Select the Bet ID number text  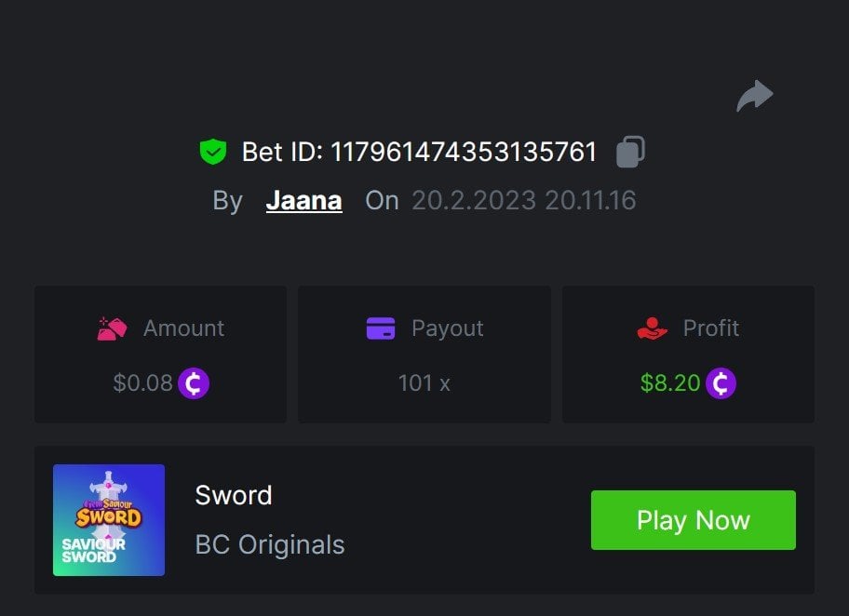coord(464,152)
